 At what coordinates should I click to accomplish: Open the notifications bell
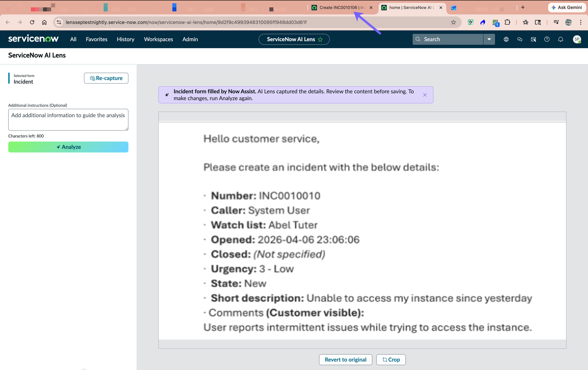(560, 39)
